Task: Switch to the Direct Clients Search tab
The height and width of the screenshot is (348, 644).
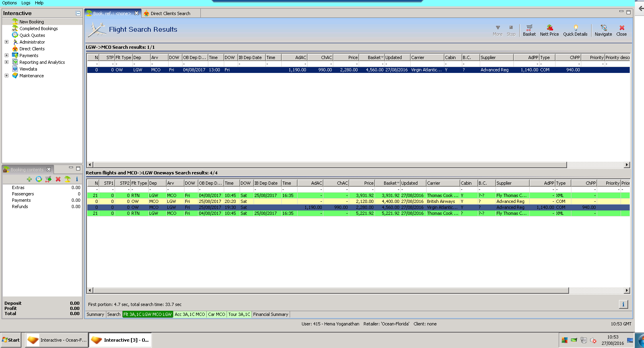Action: [170, 13]
